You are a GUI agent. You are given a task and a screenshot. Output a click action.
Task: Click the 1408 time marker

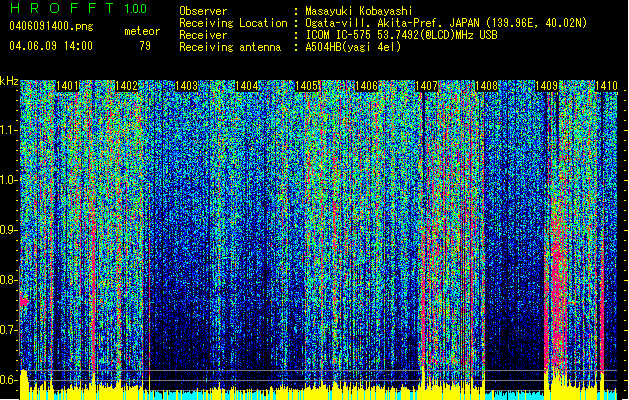[486, 86]
